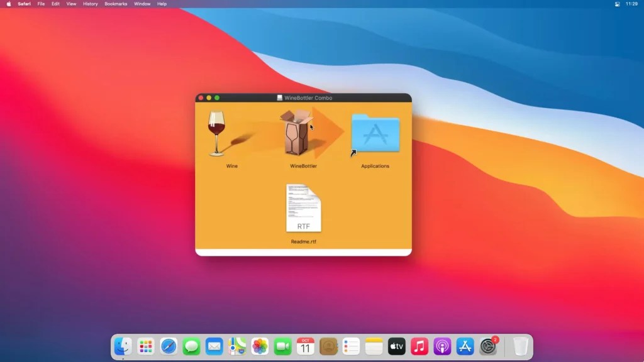Open Launchpad from the Dock
This screenshot has height=362, width=644.
145,346
